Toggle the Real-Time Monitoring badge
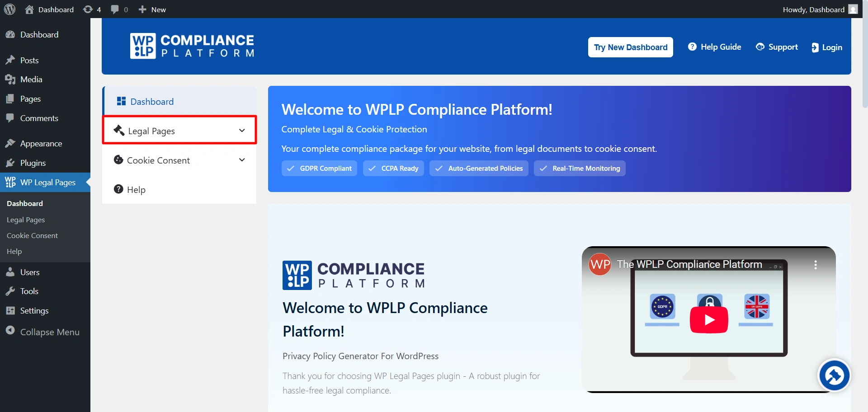The image size is (868, 412). (579, 168)
